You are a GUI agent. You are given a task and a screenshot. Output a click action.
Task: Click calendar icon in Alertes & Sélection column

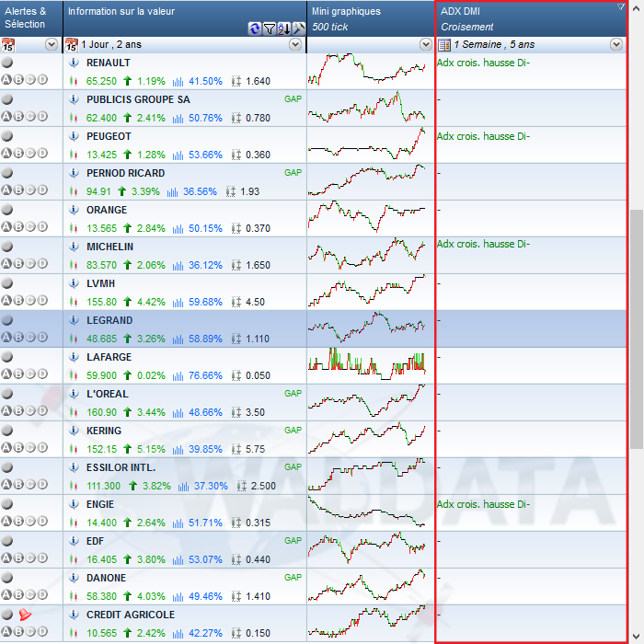coord(7,44)
